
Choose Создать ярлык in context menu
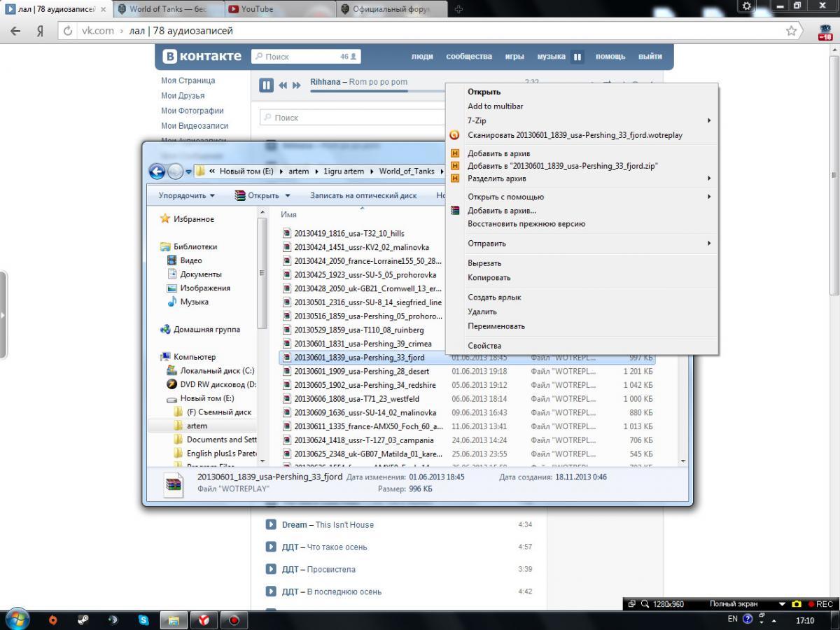pyautogui.click(x=581, y=297)
